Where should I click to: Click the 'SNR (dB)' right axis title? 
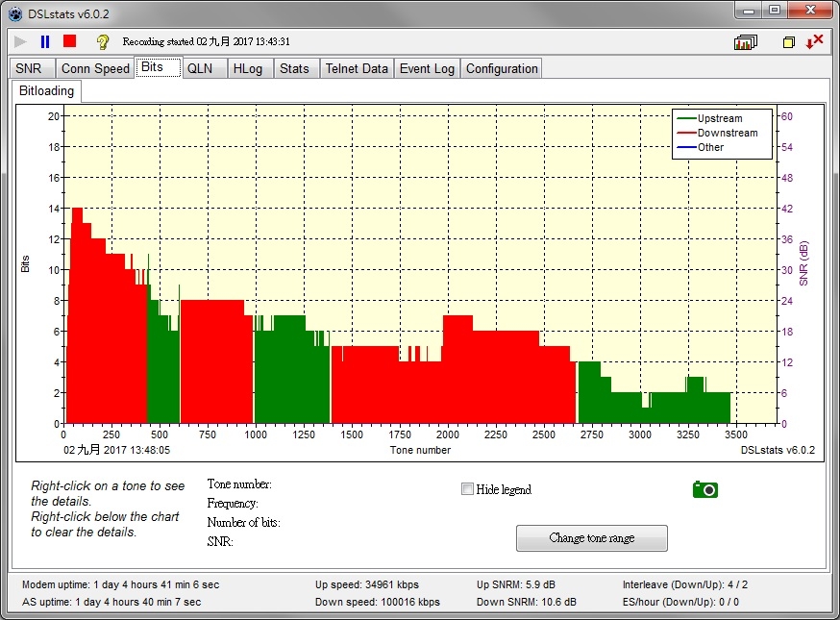[803, 263]
